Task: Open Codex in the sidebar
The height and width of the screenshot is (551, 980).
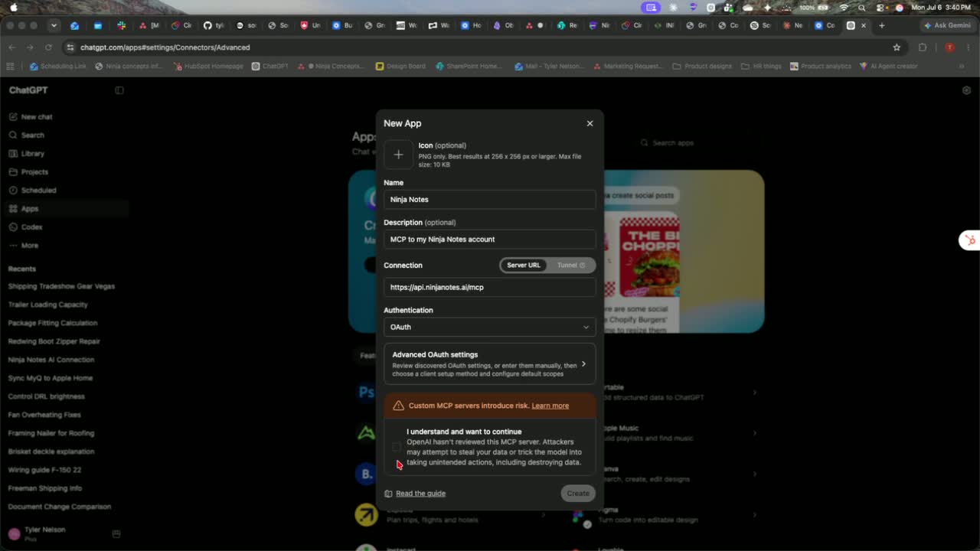Action: point(31,227)
